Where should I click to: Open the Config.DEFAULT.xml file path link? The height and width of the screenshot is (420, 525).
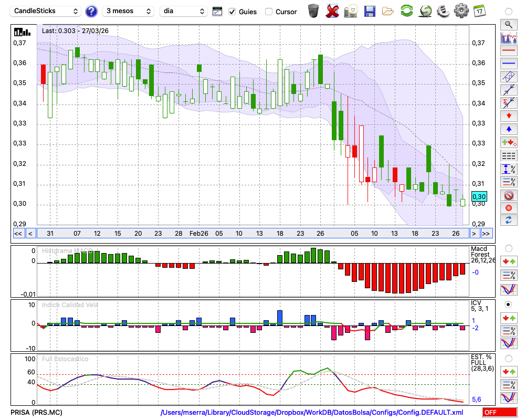point(312,413)
